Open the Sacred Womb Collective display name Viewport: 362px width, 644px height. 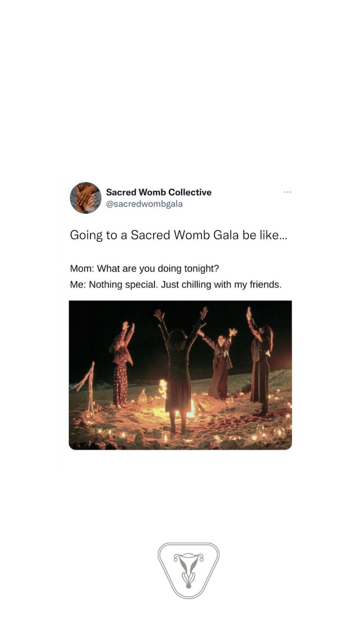tap(159, 192)
